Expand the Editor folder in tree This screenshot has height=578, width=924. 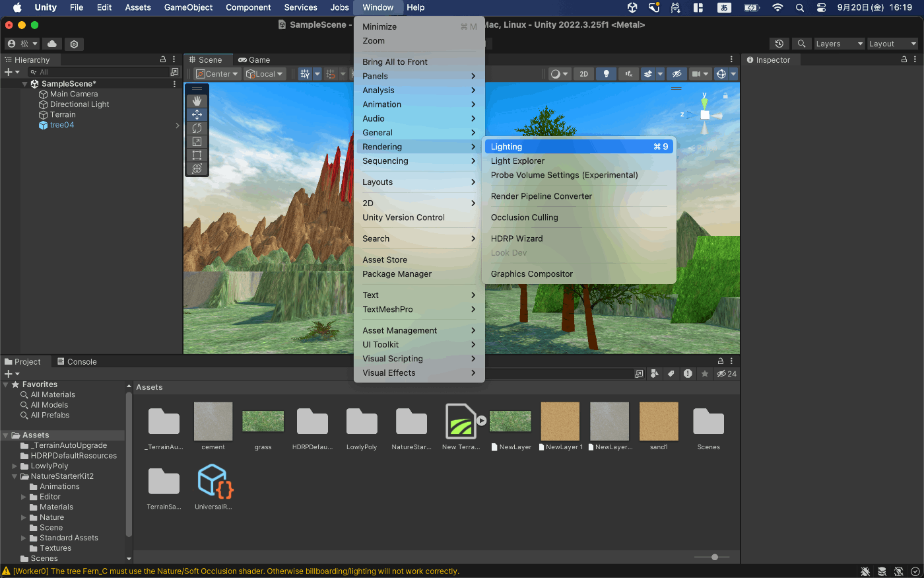[x=24, y=497]
